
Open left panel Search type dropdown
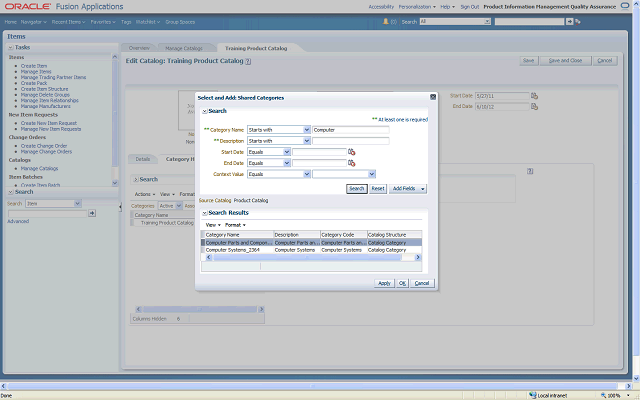(78, 203)
